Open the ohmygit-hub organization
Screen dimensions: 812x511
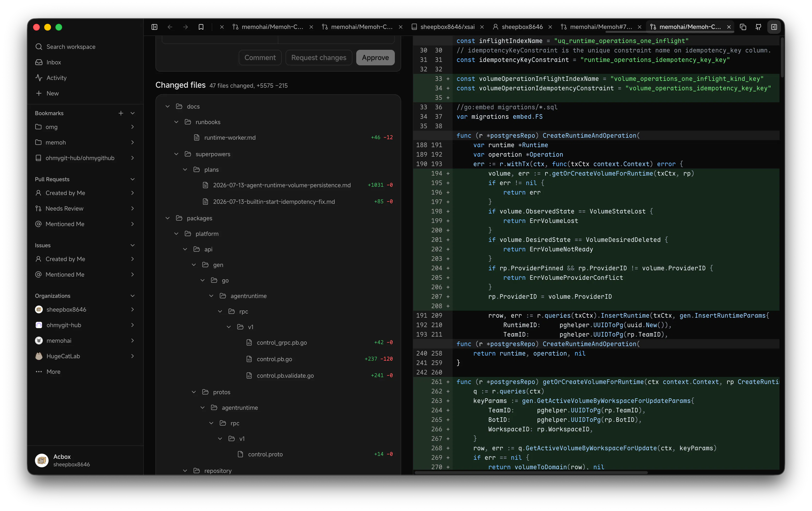click(x=85, y=325)
